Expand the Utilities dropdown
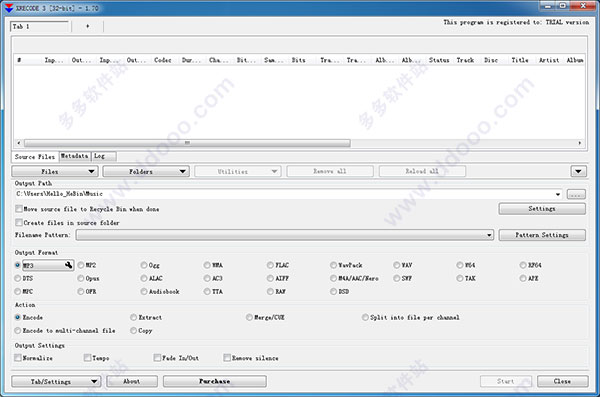This screenshot has height=397, width=600. 238,172
